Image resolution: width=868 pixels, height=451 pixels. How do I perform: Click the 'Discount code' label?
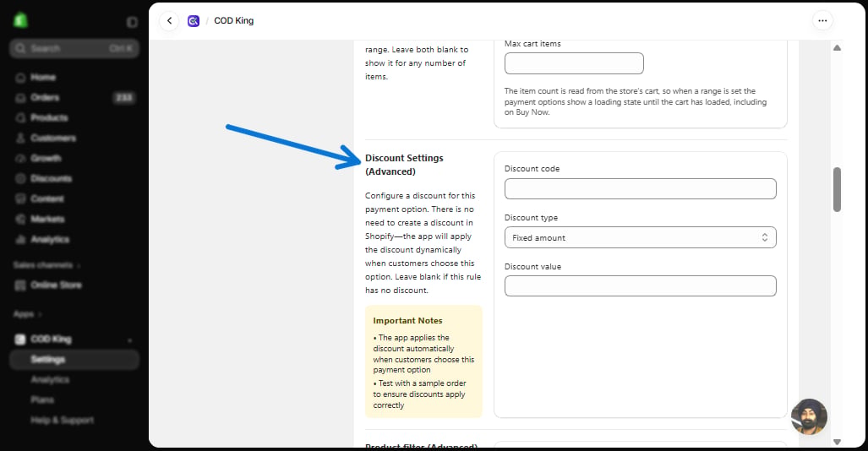tap(532, 169)
